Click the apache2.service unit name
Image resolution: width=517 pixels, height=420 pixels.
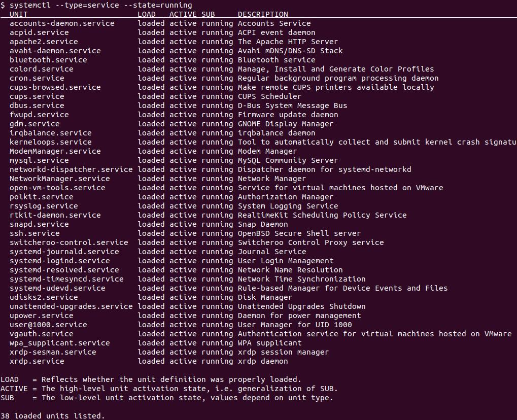click(x=44, y=42)
